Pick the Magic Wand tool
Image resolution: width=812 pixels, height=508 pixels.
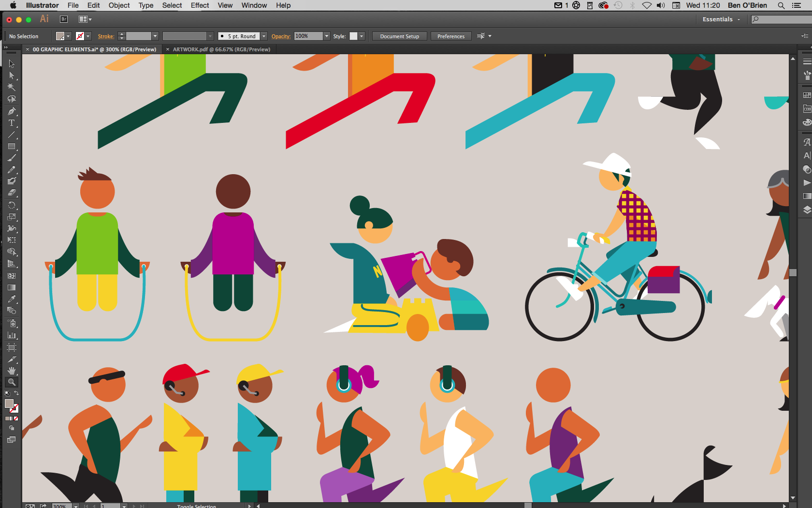click(x=12, y=87)
